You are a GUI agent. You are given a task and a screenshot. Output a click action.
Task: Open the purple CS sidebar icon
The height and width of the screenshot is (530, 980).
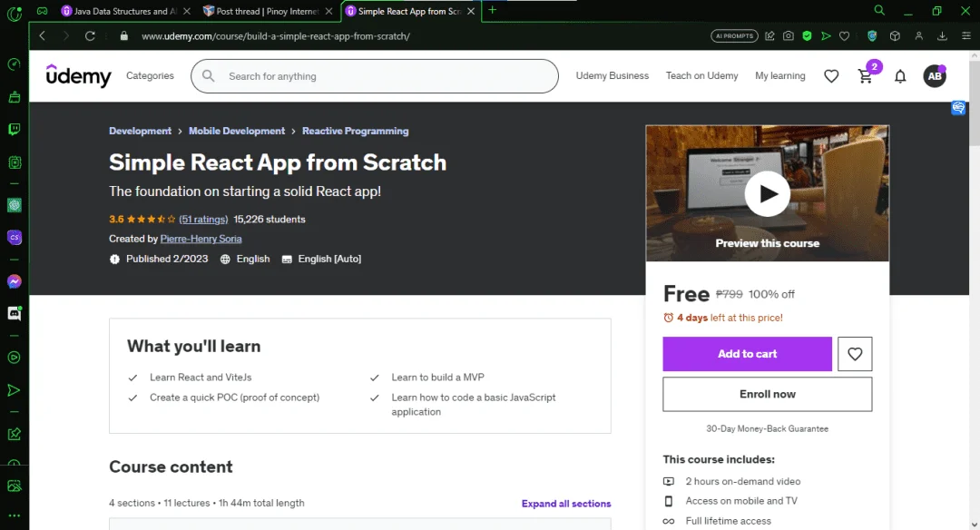14,238
